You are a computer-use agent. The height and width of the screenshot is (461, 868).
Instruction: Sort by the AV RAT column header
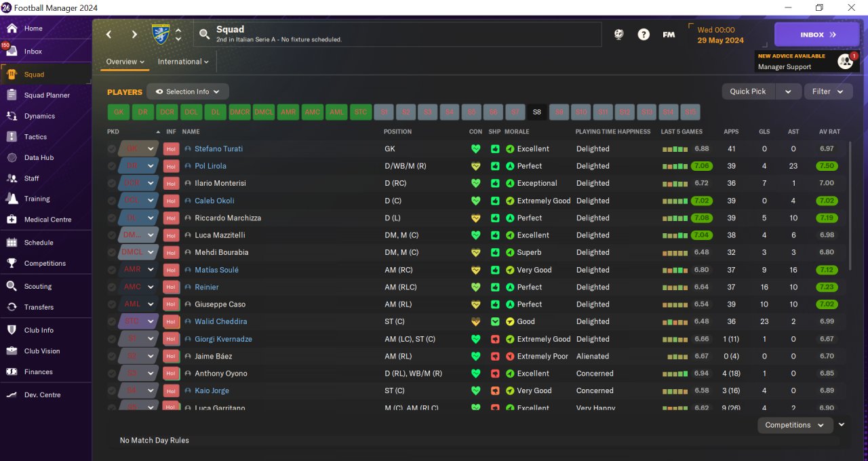click(829, 132)
